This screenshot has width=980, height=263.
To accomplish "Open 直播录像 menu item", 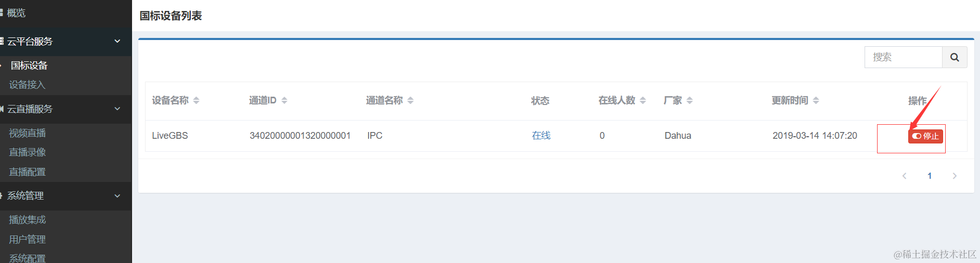I will point(27,152).
